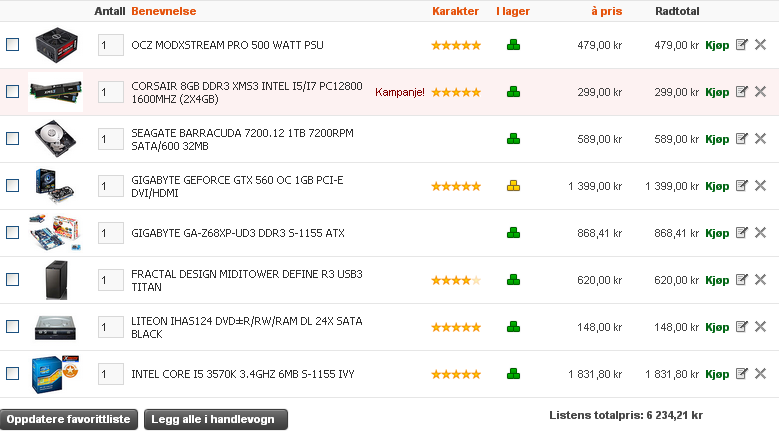The height and width of the screenshot is (433, 784).
Task: Delete Gigabyte GeForce GTX 560 row
Action: [x=760, y=186]
